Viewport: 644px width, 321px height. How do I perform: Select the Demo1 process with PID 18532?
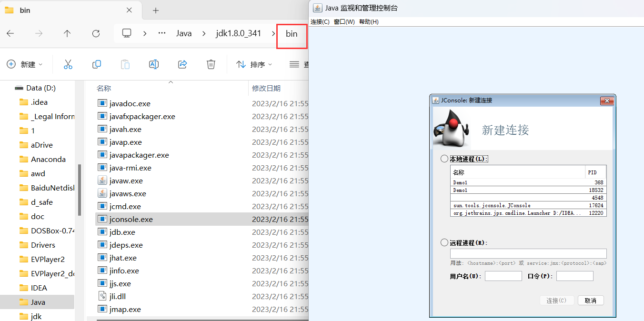(528, 190)
